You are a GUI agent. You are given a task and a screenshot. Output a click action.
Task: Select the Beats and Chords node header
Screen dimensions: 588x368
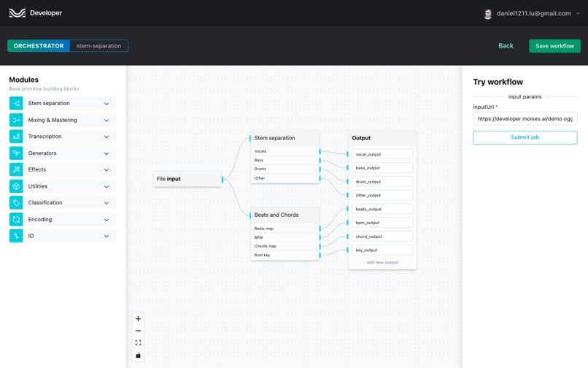point(285,215)
